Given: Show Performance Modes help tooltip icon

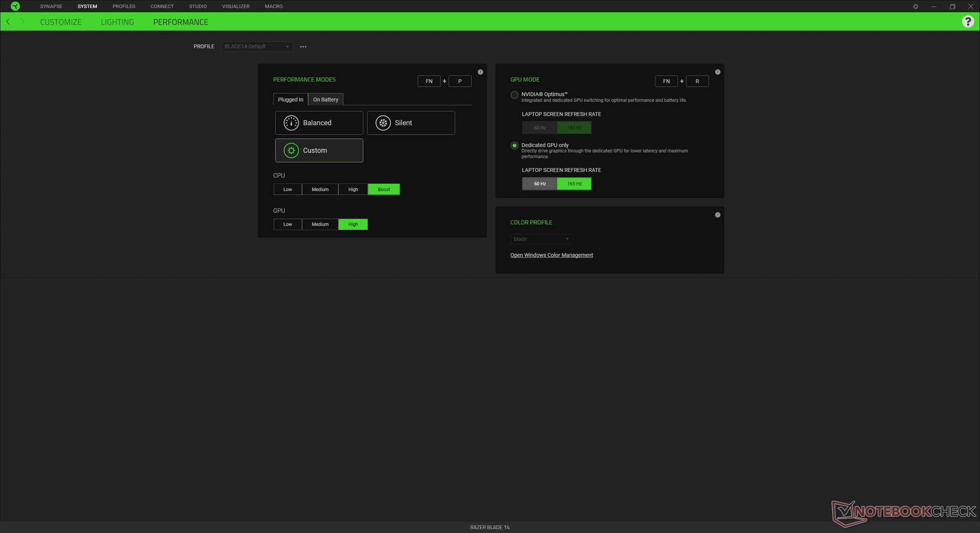Looking at the screenshot, I should 480,72.
